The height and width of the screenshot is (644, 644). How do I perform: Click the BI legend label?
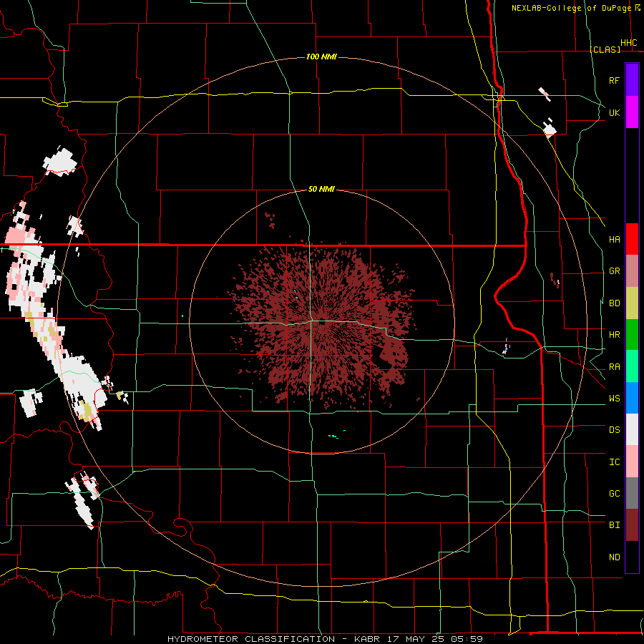tap(614, 525)
